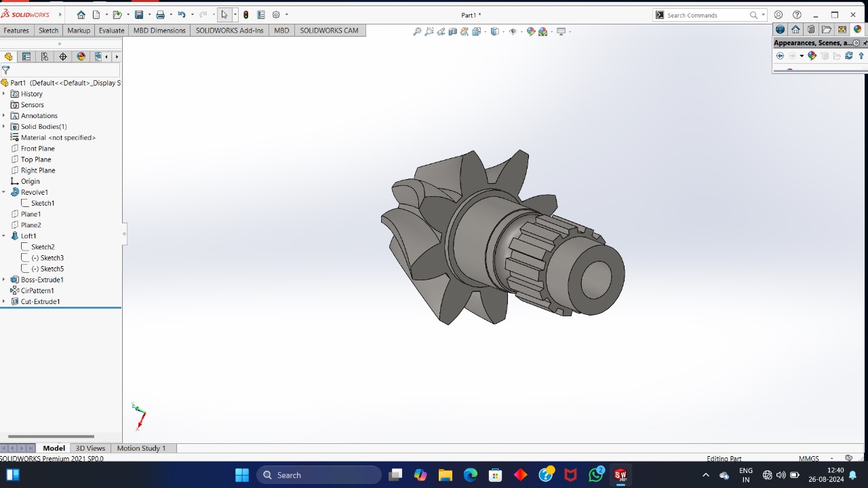This screenshot has width=868, height=488.
Task: Open the Save document icon
Action: (x=139, y=15)
